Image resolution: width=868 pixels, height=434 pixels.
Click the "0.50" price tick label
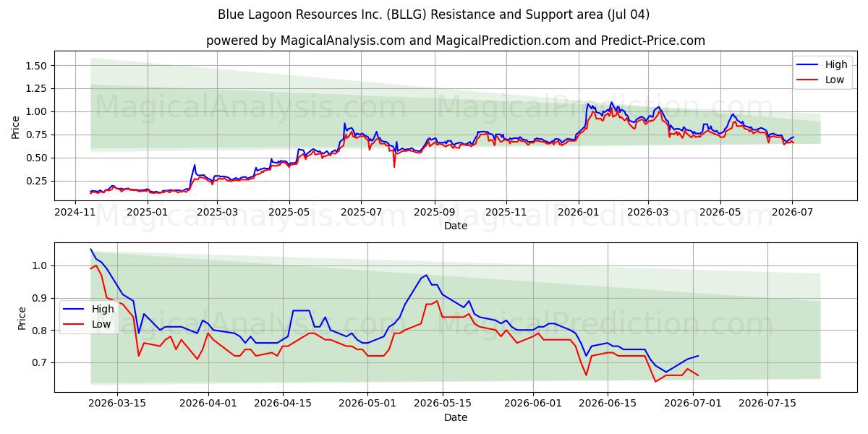[x=37, y=158]
